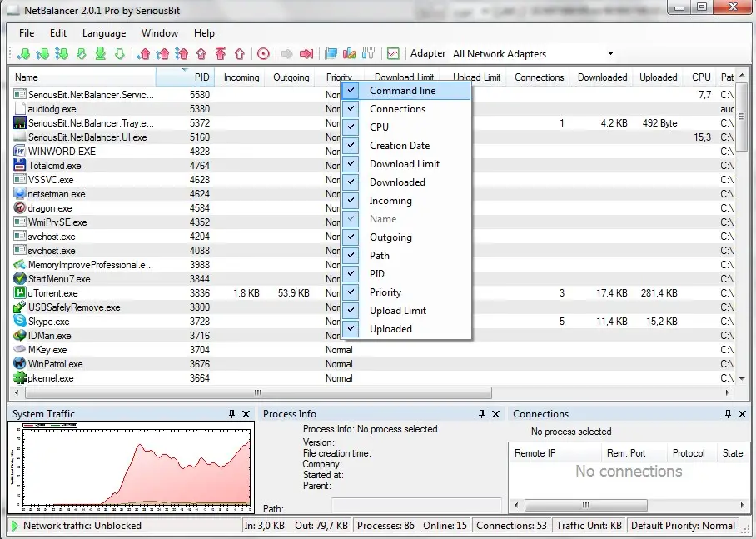Click process list scroll down arrow

click(742, 379)
